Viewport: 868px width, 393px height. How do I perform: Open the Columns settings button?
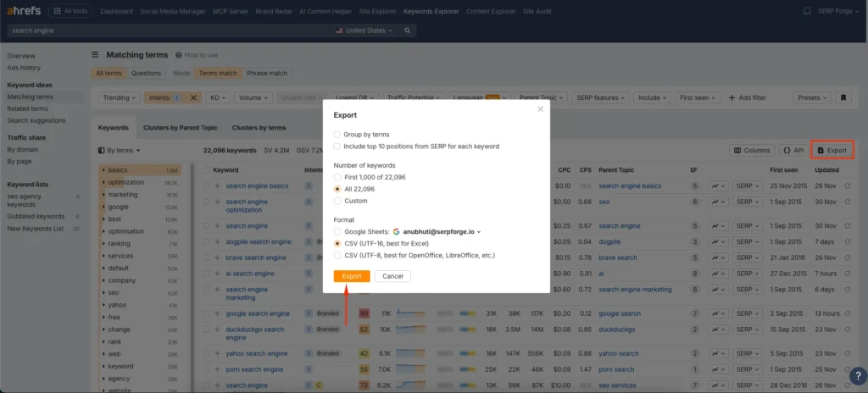click(x=753, y=150)
